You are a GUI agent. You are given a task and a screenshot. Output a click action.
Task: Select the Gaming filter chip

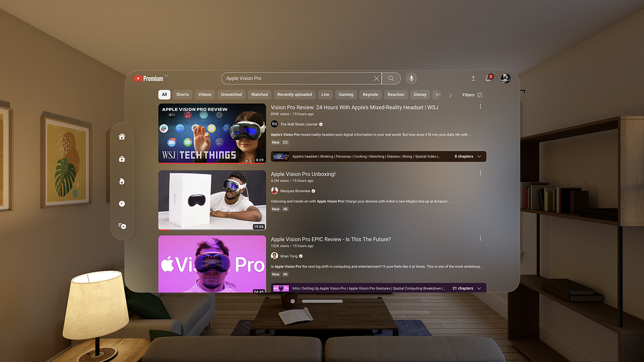[346, 94]
